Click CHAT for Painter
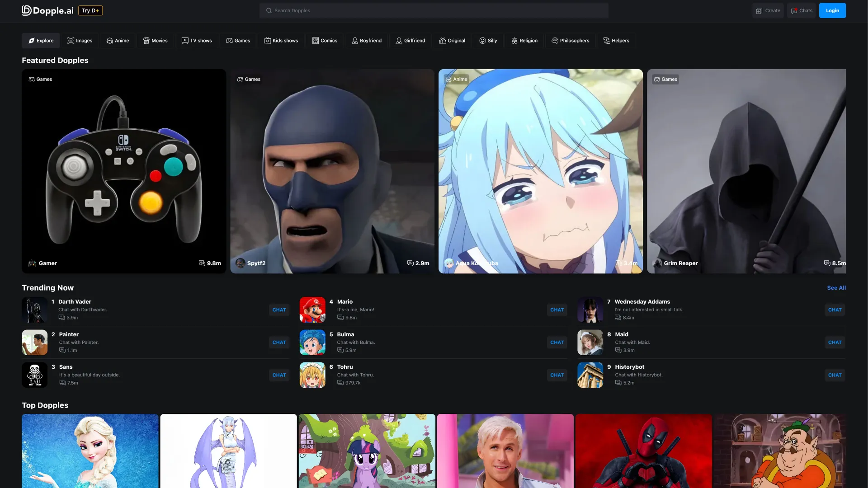The height and width of the screenshot is (488, 868). [x=279, y=343]
